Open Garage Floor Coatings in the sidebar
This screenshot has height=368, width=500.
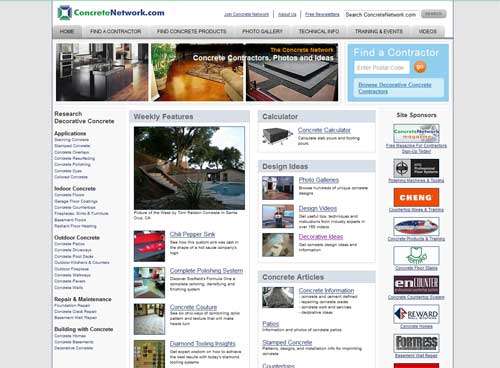76,201
